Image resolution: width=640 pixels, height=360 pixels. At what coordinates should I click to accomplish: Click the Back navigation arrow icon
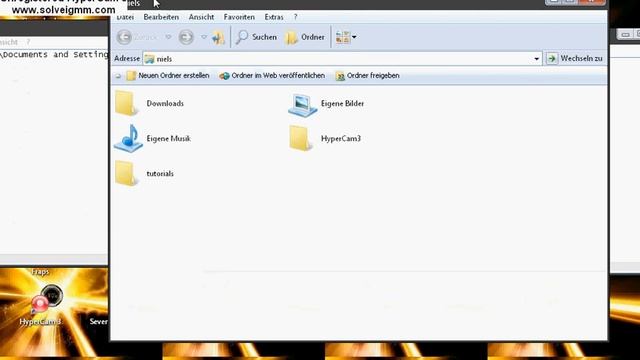pyautogui.click(x=124, y=37)
